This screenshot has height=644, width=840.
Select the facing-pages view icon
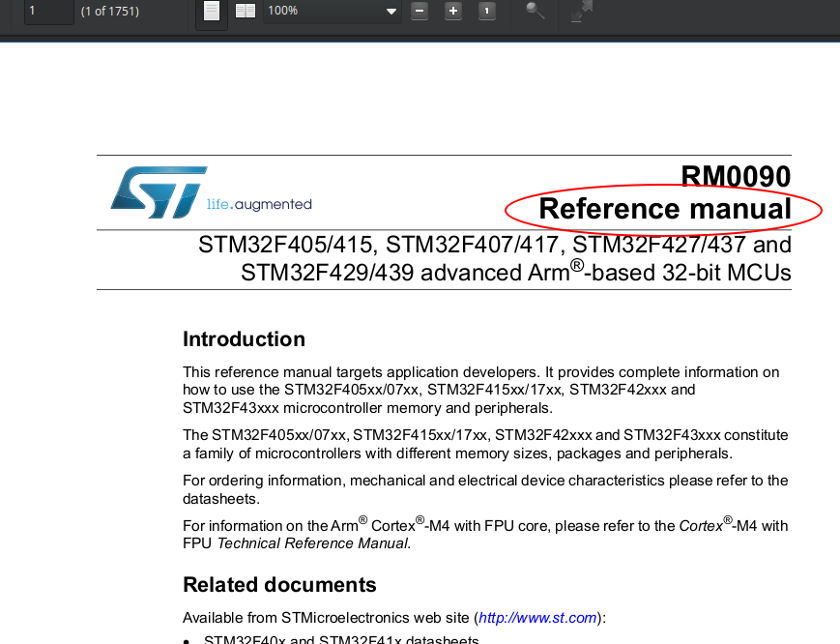(x=245, y=11)
